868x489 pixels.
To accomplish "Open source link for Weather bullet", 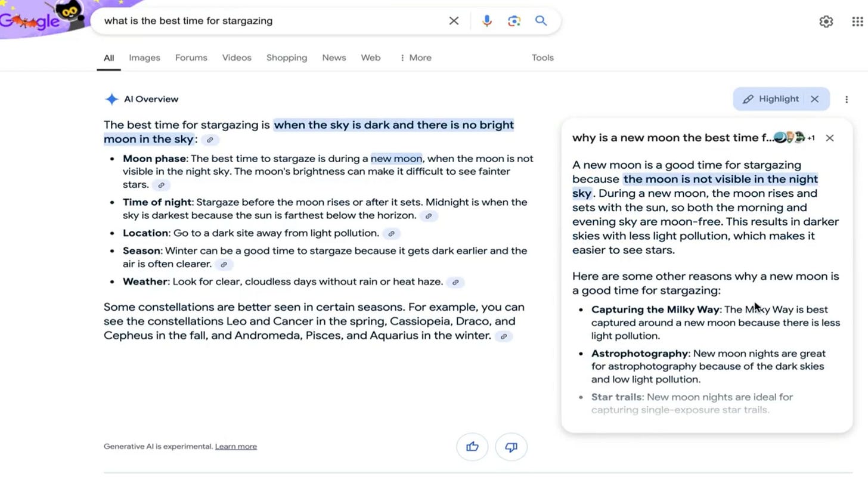I will pos(455,282).
